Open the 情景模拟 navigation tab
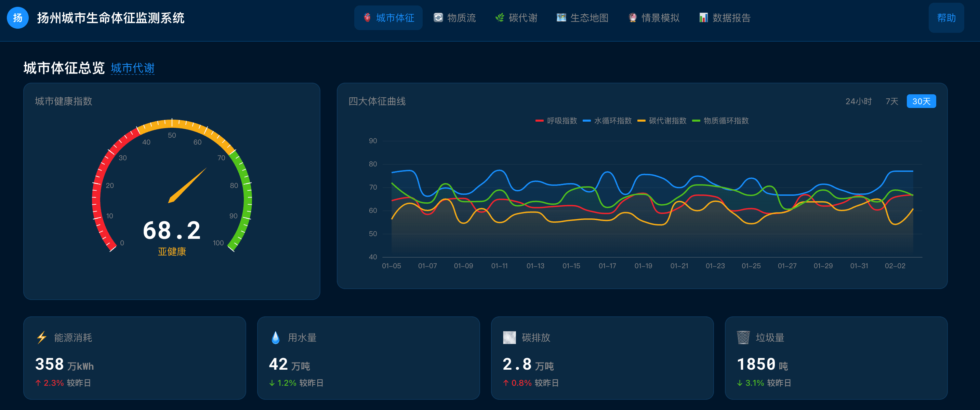980x410 pixels. point(653,18)
